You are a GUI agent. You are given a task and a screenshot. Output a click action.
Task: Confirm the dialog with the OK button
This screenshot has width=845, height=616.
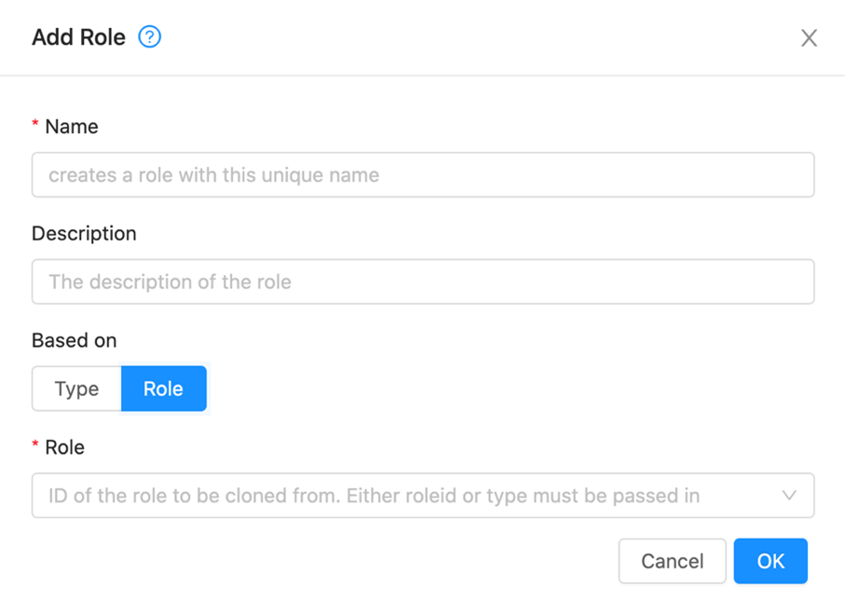pyautogui.click(x=770, y=561)
